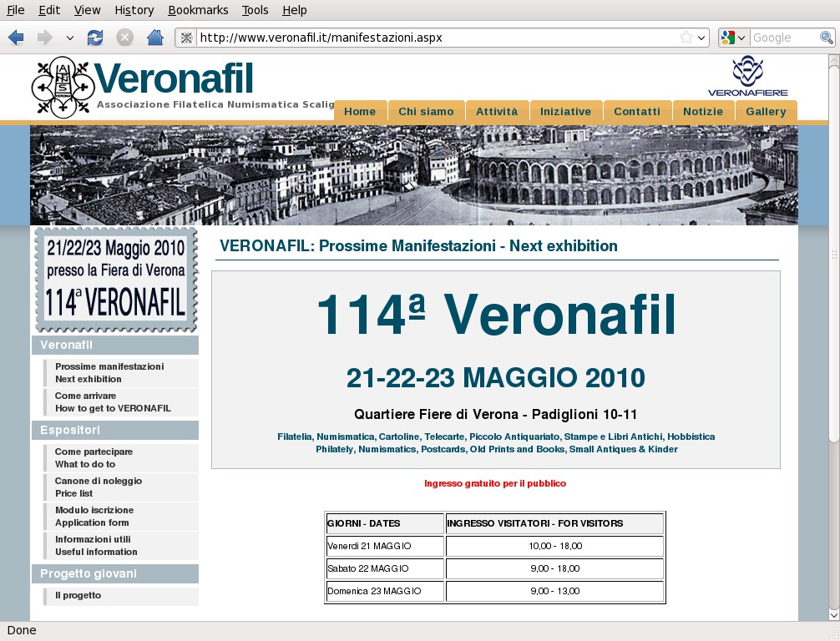Screen dimensions: 840x641
Task: Click the Verona Arena panorama banner
Action: (413, 175)
